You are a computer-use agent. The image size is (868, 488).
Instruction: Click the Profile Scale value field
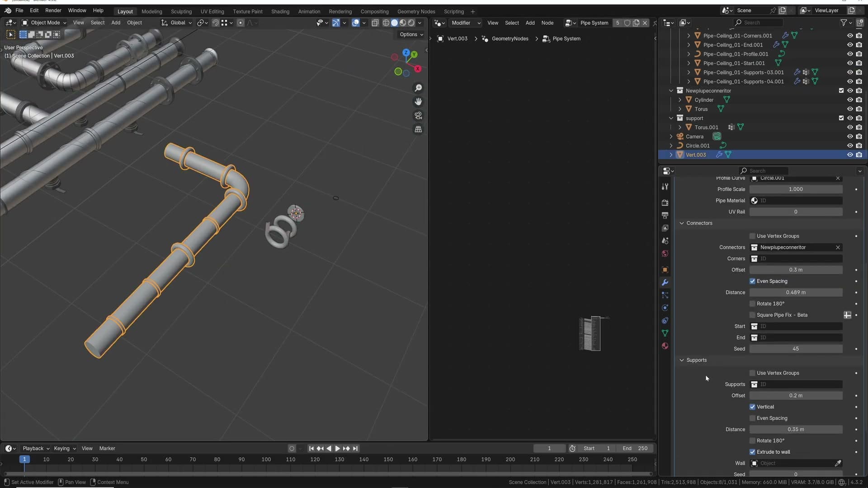pyautogui.click(x=796, y=189)
